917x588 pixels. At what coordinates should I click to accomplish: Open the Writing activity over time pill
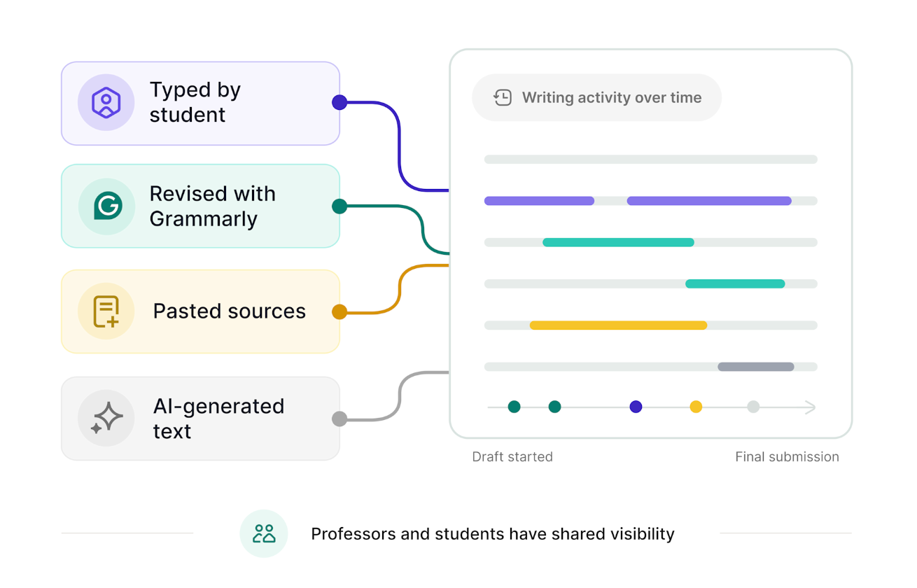[596, 97]
